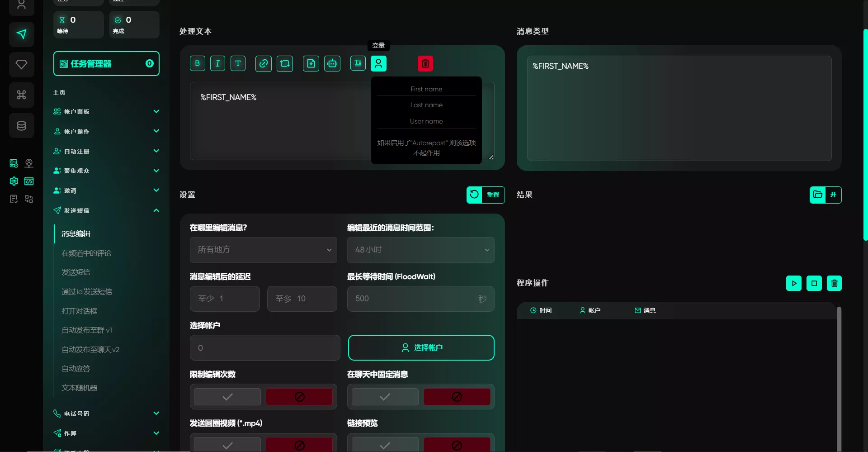Enable link preview checkmark
The height and width of the screenshot is (452, 868).
click(x=385, y=445)
